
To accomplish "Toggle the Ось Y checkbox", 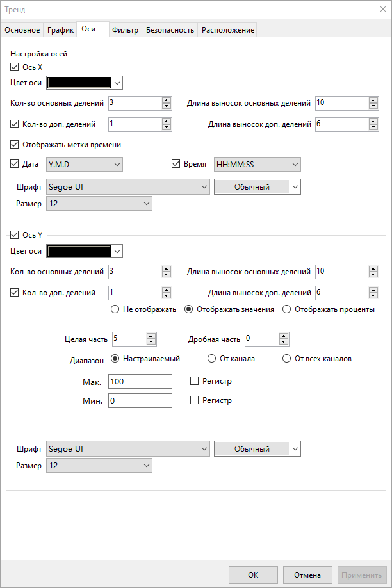I will click(14, 235).
